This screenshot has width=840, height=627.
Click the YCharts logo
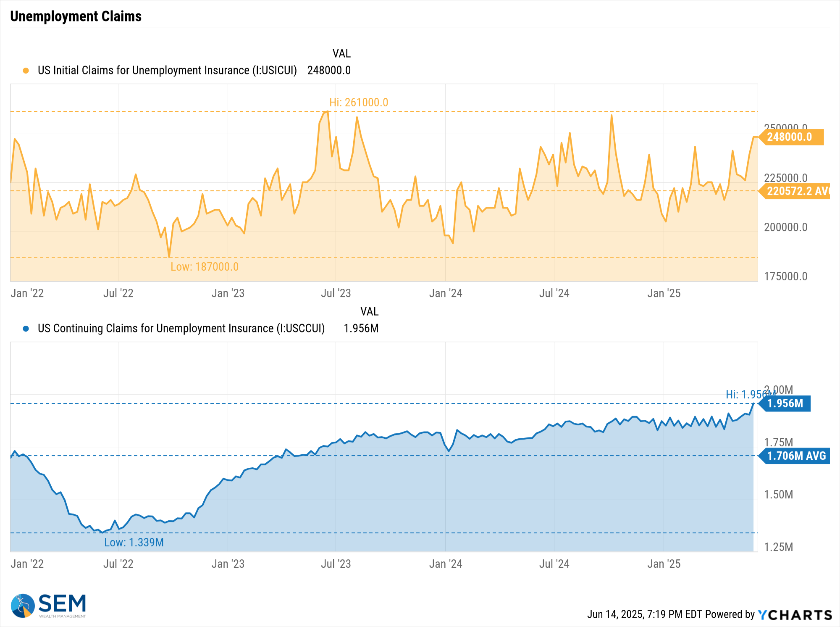[795, 615]
